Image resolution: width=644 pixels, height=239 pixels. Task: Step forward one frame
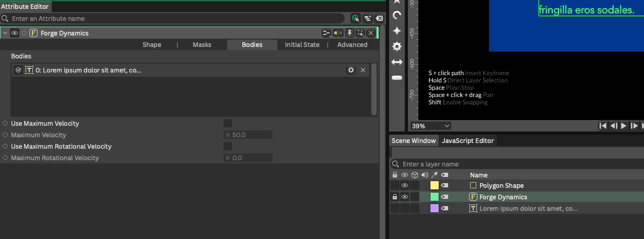coord(634,126)
